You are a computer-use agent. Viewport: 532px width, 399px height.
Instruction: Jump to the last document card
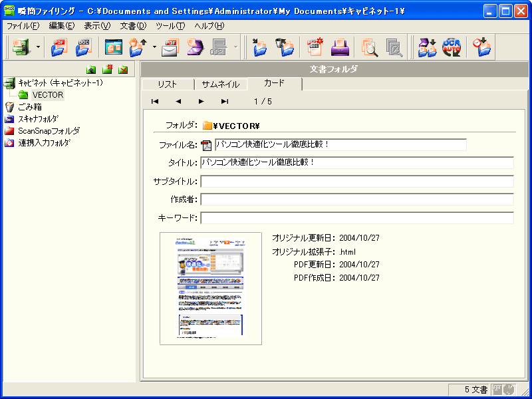pyautogui.click(x=225, y=102)
